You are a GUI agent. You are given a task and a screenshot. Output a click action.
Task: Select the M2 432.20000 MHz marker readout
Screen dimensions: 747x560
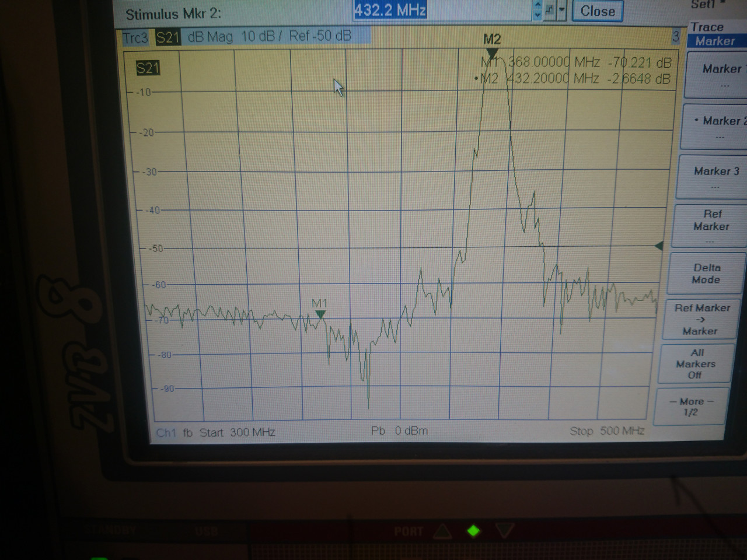click(574, 78)
